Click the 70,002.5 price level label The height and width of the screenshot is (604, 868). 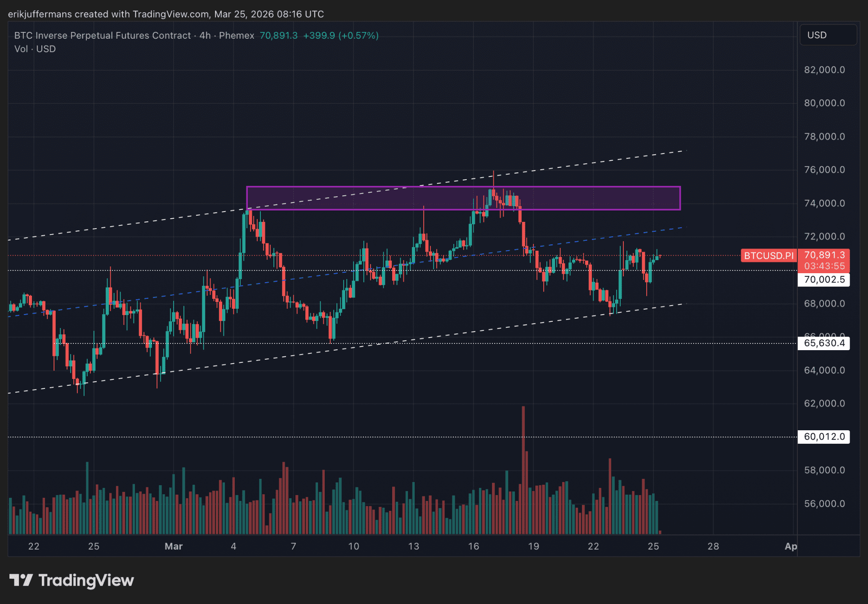click(824, 279)
